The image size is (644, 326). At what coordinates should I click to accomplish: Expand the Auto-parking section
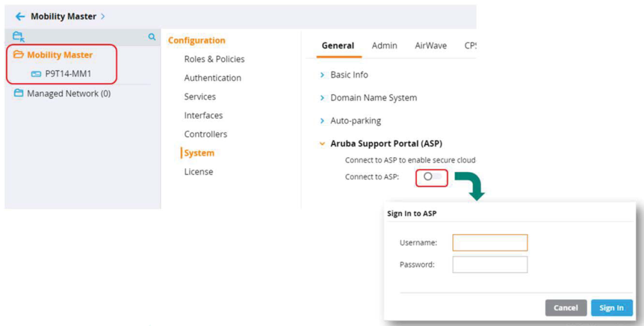(x=323, y=121)
